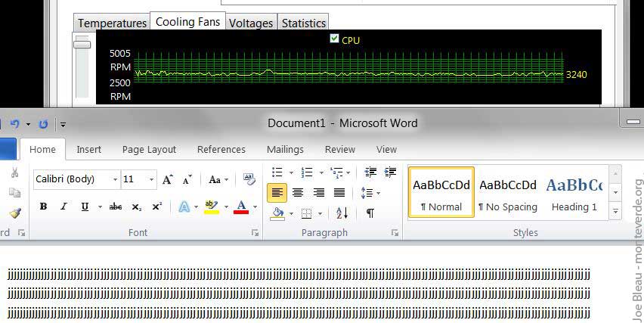Viewport: 644px width, 323px height.
Task: Open Undo history dropdown arrow
Action: pyautogui.click(x=28, y=124)
